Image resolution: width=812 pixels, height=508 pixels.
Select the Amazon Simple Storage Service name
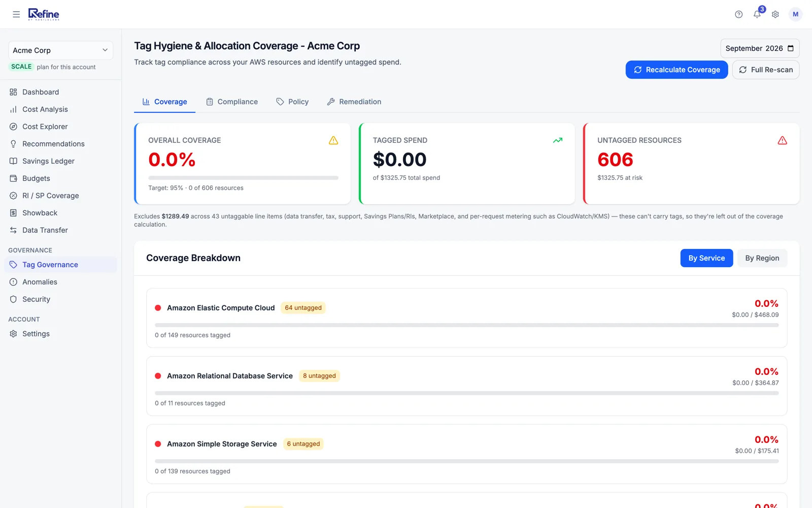[x=222, y=444]
